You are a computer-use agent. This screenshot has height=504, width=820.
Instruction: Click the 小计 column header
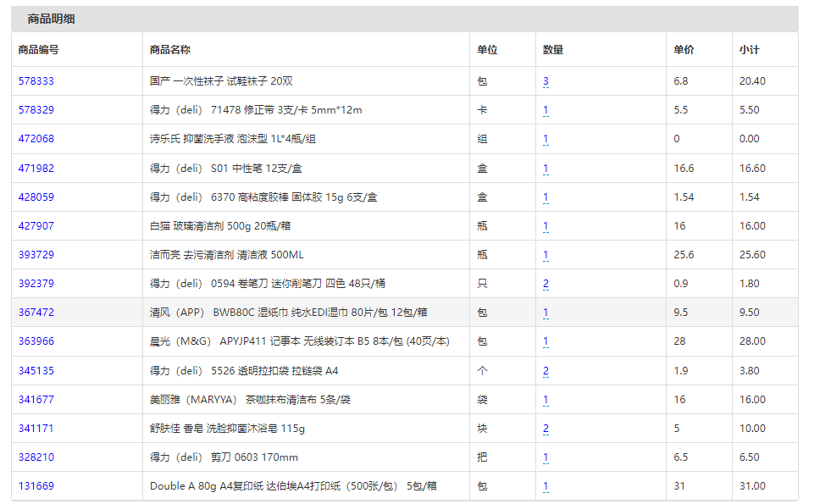pyautogui.click(x=749, y=50)
